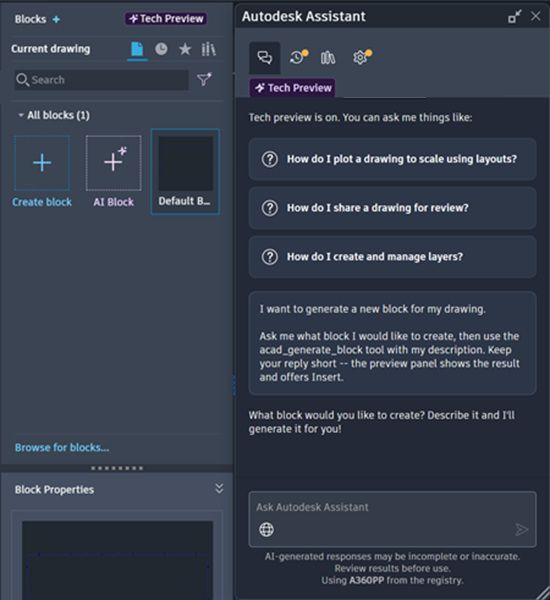Click the Tech Preview badge in Assistant
The width and height of the screenshot is (550, 600).
[292, 88]
